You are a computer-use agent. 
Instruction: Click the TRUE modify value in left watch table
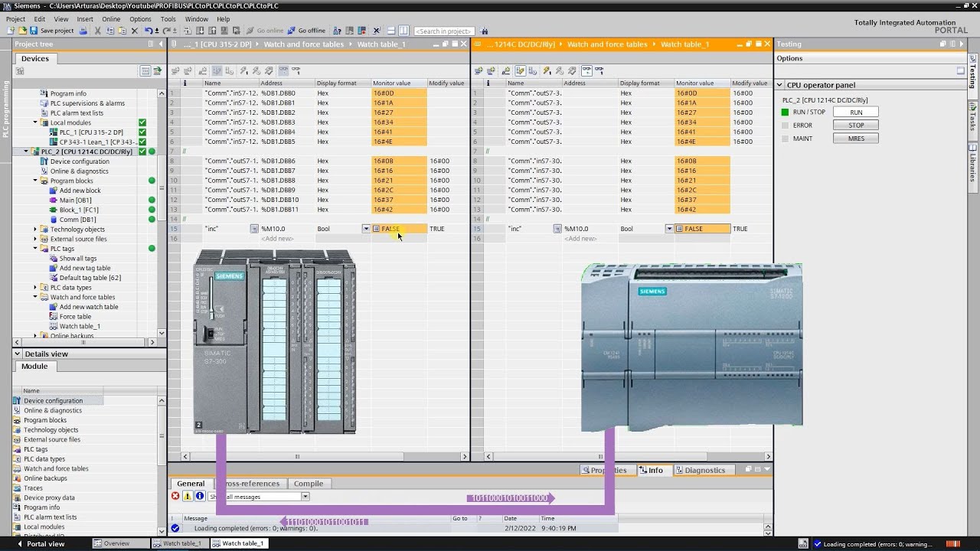(x=437, y=229)
